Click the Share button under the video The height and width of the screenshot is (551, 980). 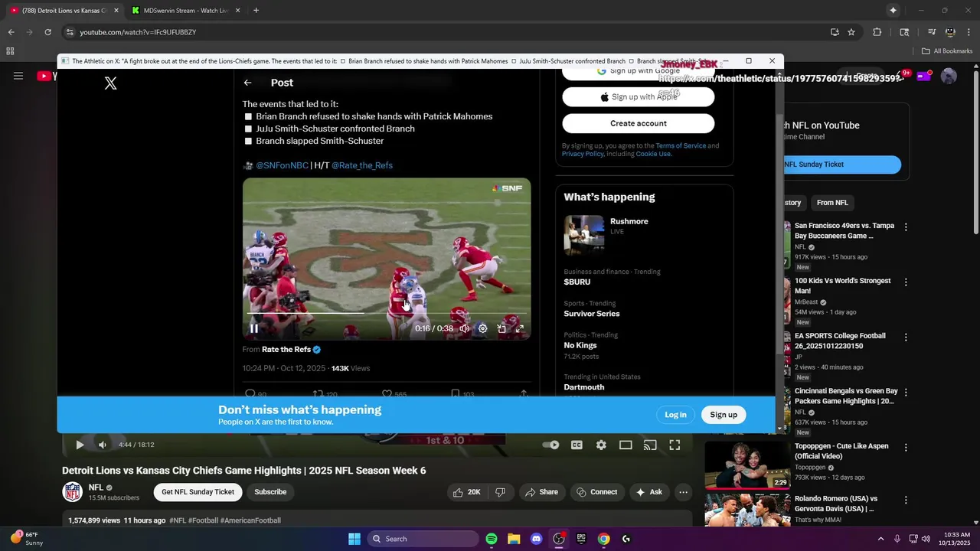coord(541,492)
